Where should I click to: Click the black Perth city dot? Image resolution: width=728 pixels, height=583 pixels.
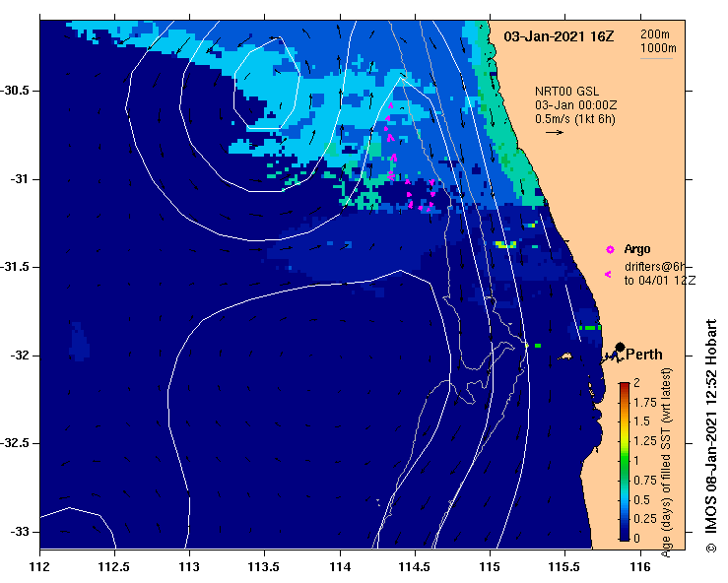(x=620, y=348)
